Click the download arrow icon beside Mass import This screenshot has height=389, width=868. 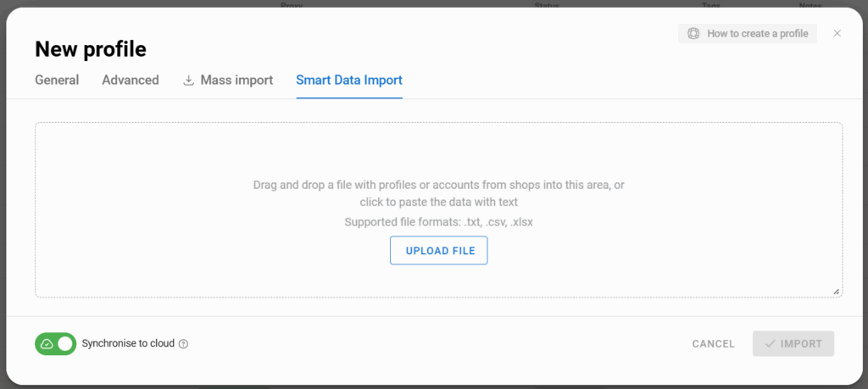point(189,81)
